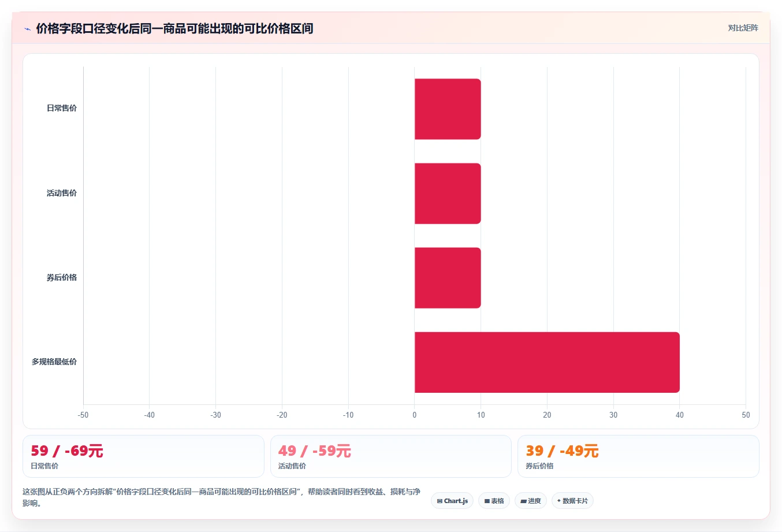
Task: Click the 进度 tag chip
Action: pos(531,501)
